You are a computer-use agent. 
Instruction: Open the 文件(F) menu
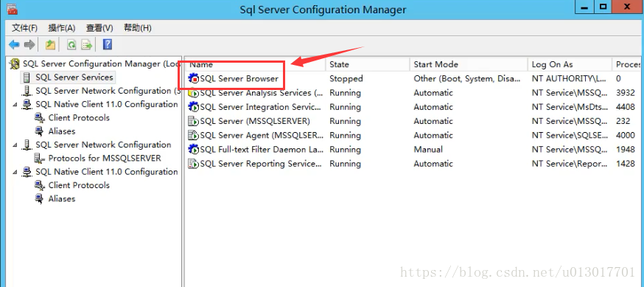[24, 28]
